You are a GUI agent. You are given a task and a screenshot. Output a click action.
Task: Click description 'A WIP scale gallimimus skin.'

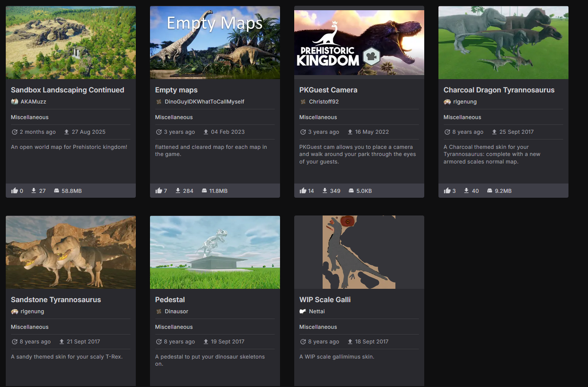(x=337, y=357)
